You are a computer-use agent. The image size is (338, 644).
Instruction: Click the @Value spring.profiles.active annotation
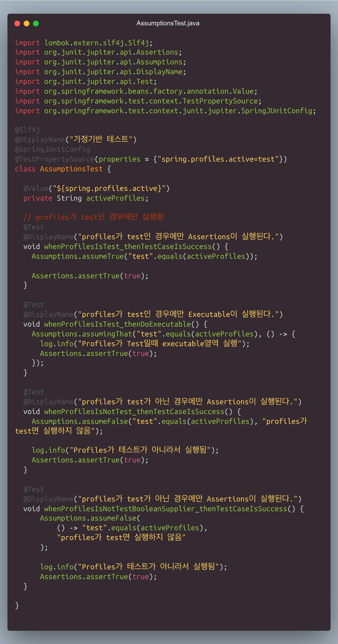pos(96,188)
